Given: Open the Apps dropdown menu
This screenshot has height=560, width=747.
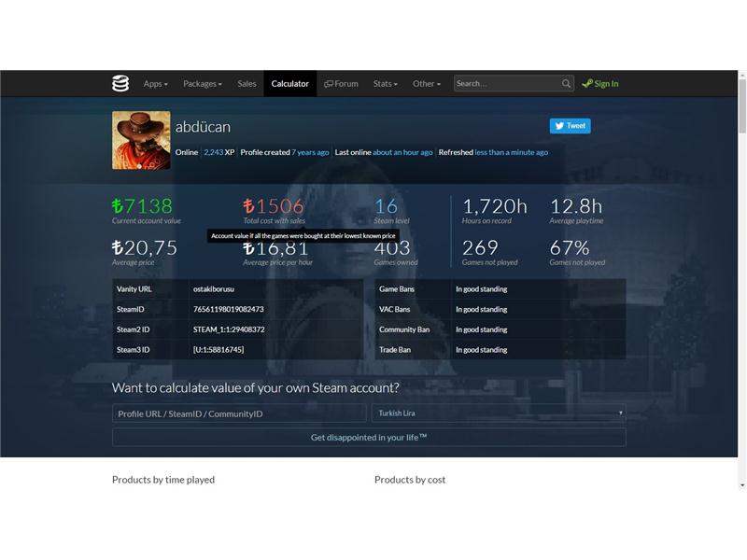Looking at the screenshot, I should coord(155,83).
